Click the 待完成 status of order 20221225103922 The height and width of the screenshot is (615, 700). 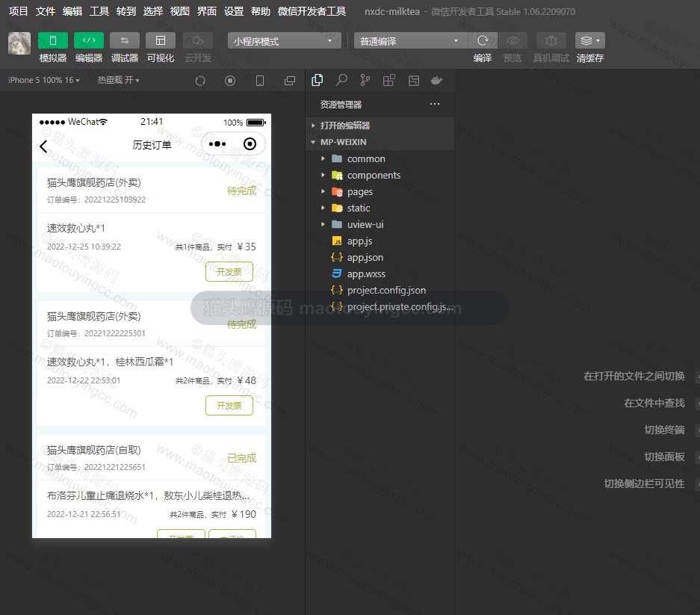pyautogui.click(x=241, y=191)
